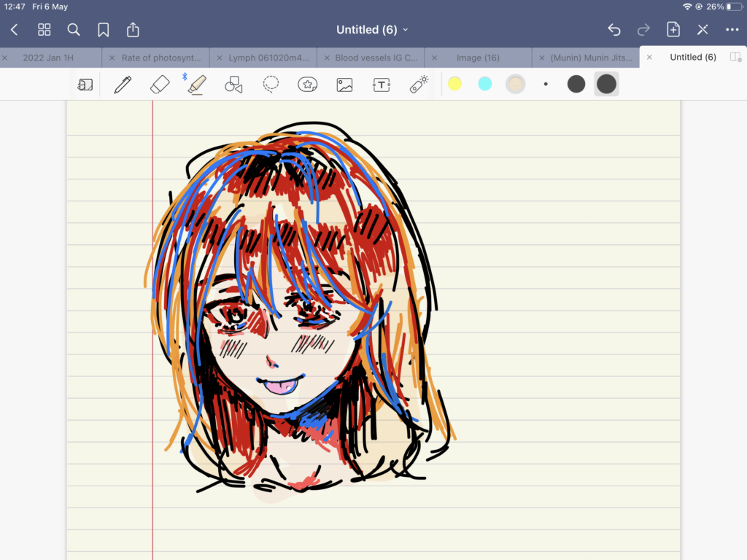
Task: Pick the yellow color swatch
Action: click(x=454, y=85)
